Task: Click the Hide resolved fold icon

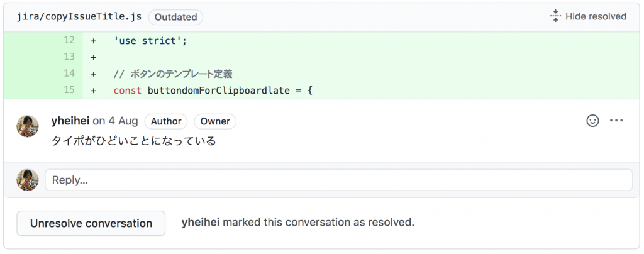Action: [555, 16]
